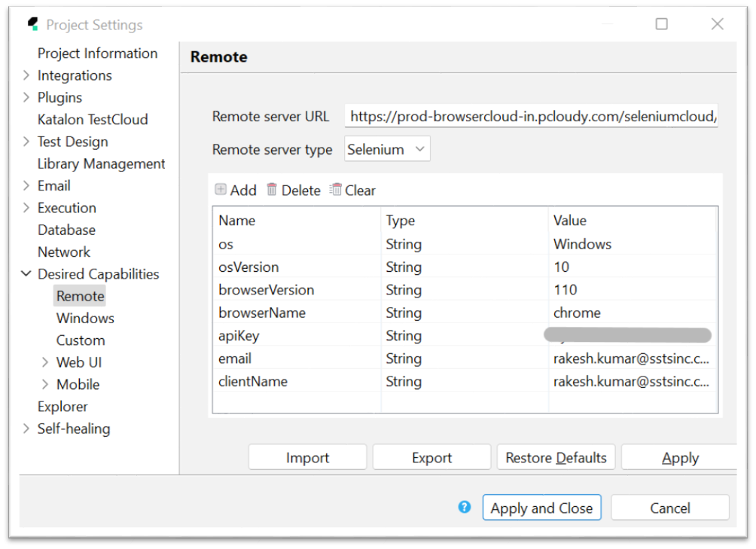Click the Katalon logo in title bar
This screenshot has width=756, height=549.
32,24
